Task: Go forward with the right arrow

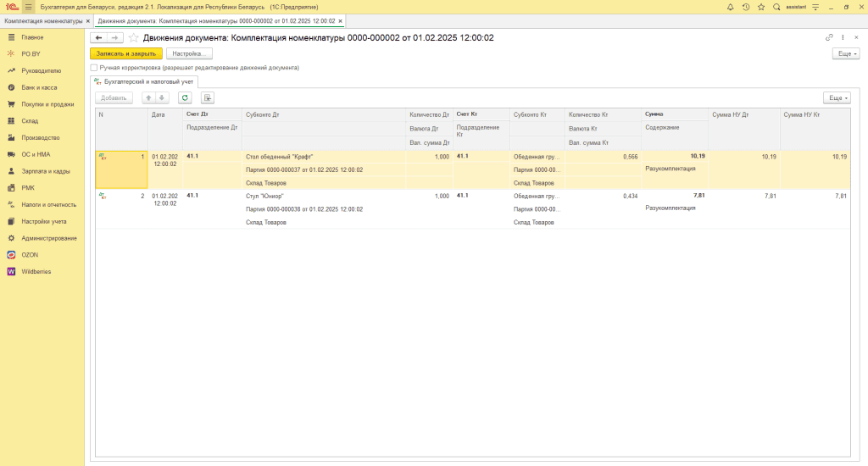Action: tap(114, 37)
